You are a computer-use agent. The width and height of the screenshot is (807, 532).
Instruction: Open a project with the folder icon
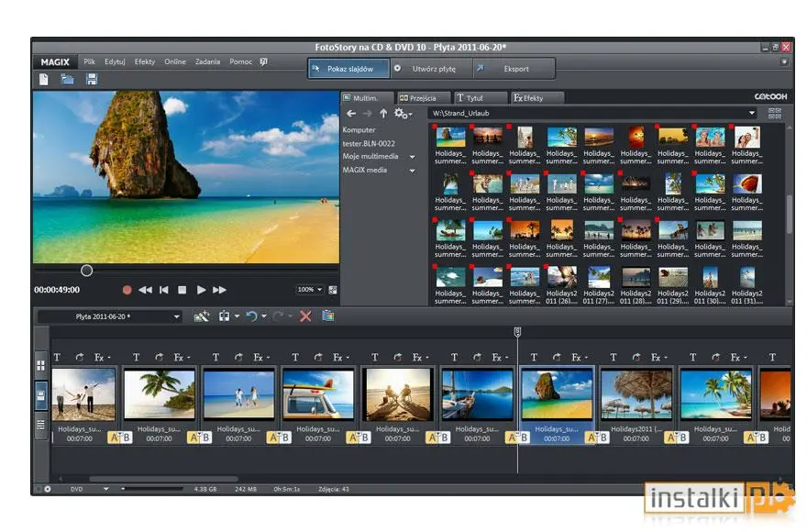pos(68,79)
